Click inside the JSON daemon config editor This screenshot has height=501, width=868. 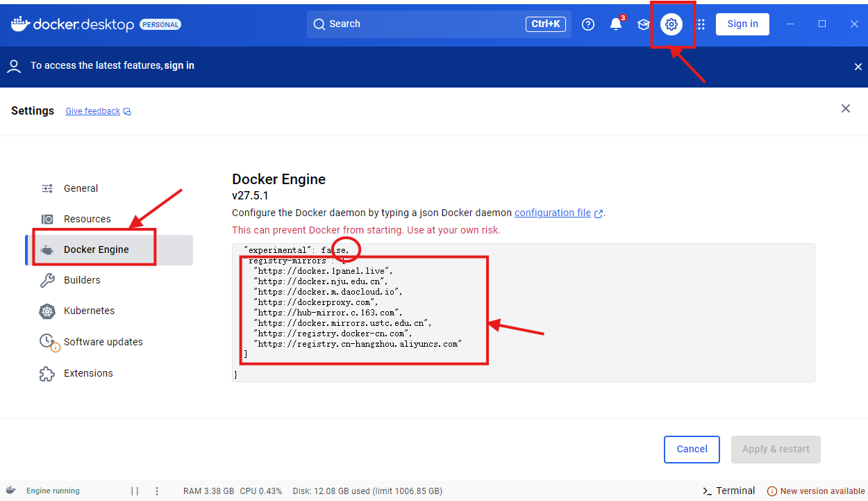pyautogui.click(x=523, y=312)
